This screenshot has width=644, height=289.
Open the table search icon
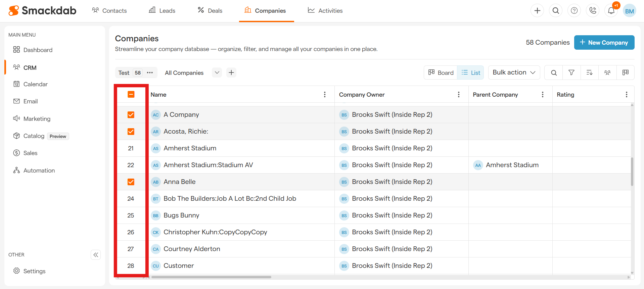554,73
